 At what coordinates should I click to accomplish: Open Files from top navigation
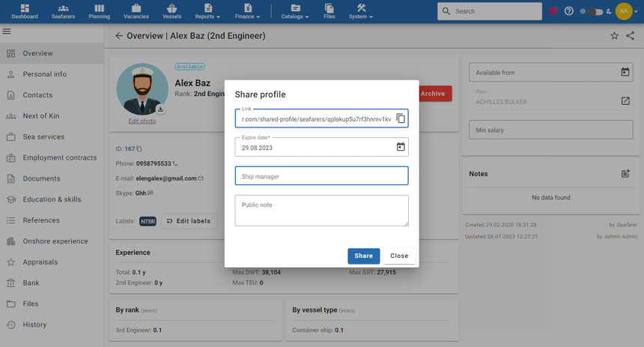click(329, 11)
